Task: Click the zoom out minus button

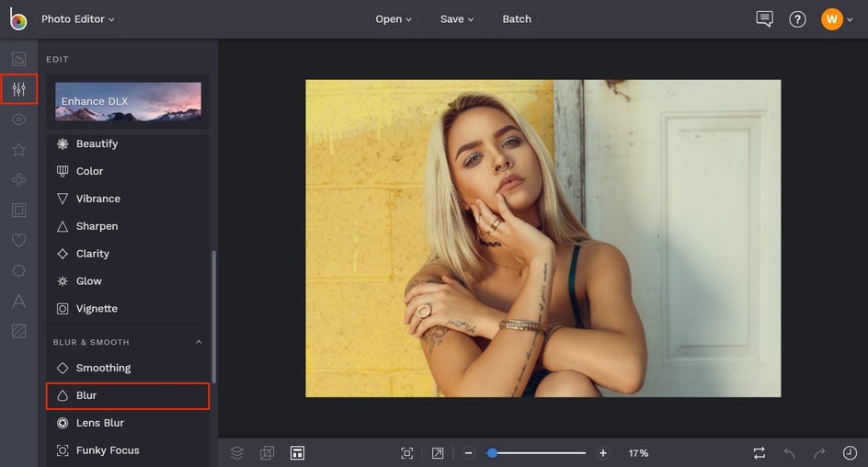Action: 468,453
